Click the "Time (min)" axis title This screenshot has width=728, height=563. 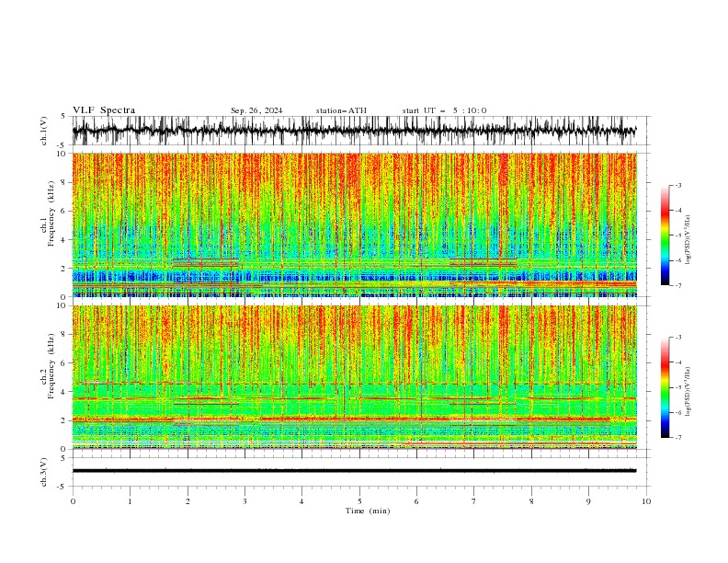pyautogui.click(x=368, y=511)
